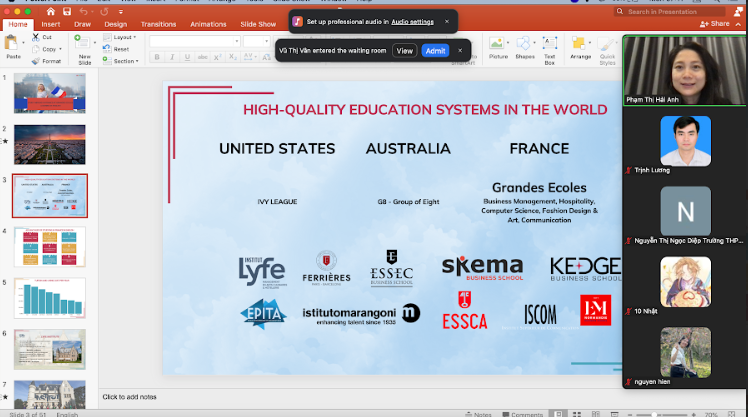Click the Arrange icon in the ribbon

pos(580,46)
